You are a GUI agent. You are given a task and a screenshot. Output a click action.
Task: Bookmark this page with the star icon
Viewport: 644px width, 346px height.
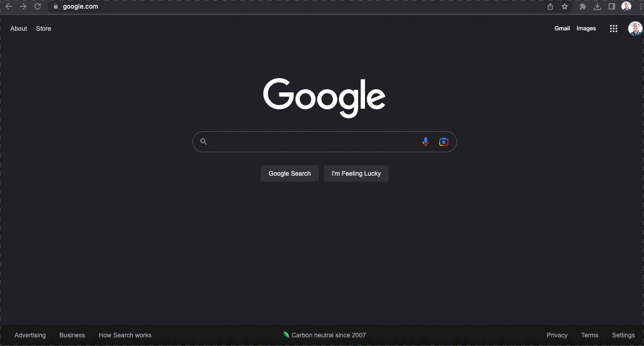[x=565, y=6]
